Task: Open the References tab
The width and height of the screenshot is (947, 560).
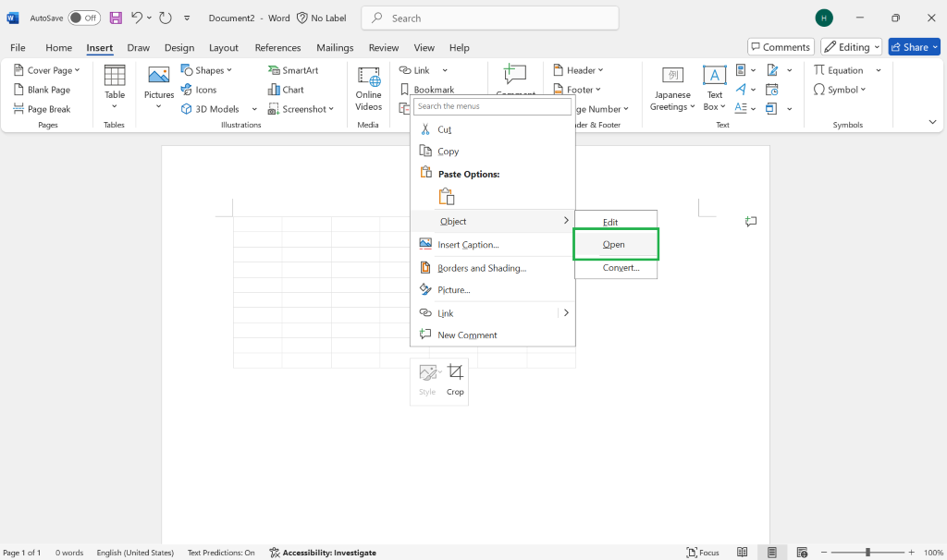Action: pyautogui.click(x=277, y=47)
